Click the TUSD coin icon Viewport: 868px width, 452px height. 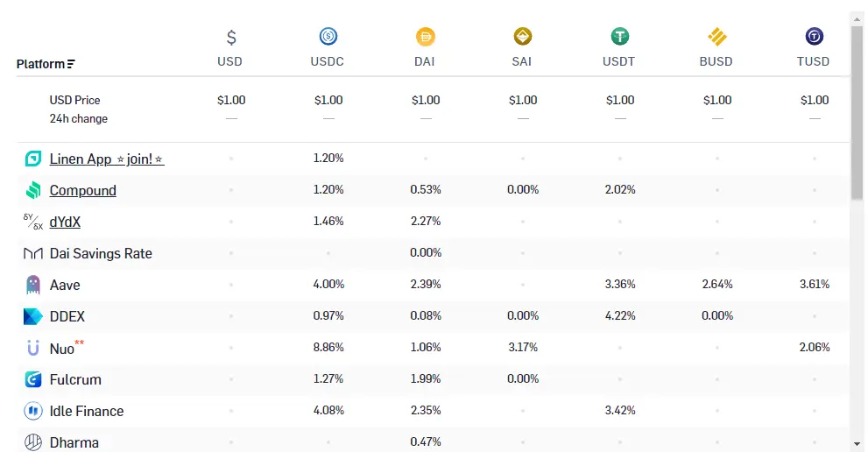click(x=815, y=37)
